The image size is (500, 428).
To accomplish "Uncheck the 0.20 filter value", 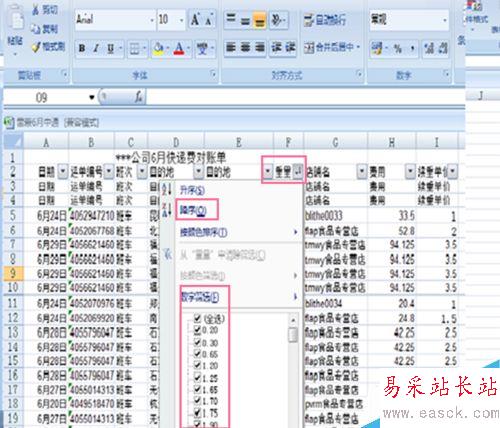I will pos(197,330).
